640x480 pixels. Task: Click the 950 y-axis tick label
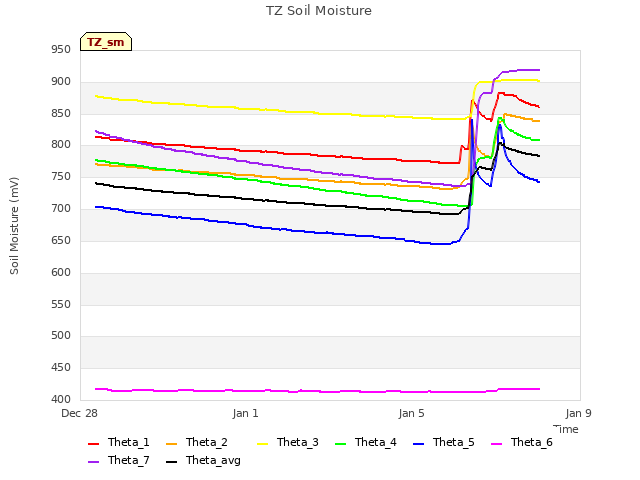(61, 50)
